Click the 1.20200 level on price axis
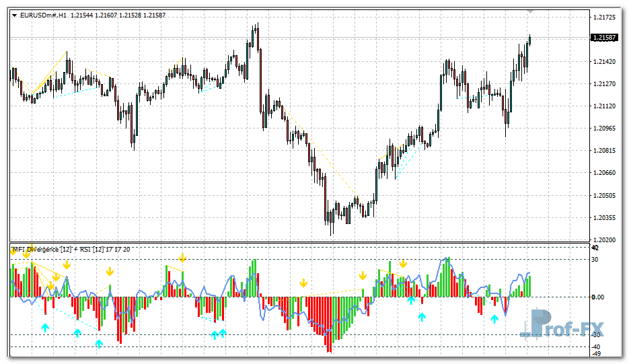The height and width of the screenshot is (364, 629). click(603, 240)
